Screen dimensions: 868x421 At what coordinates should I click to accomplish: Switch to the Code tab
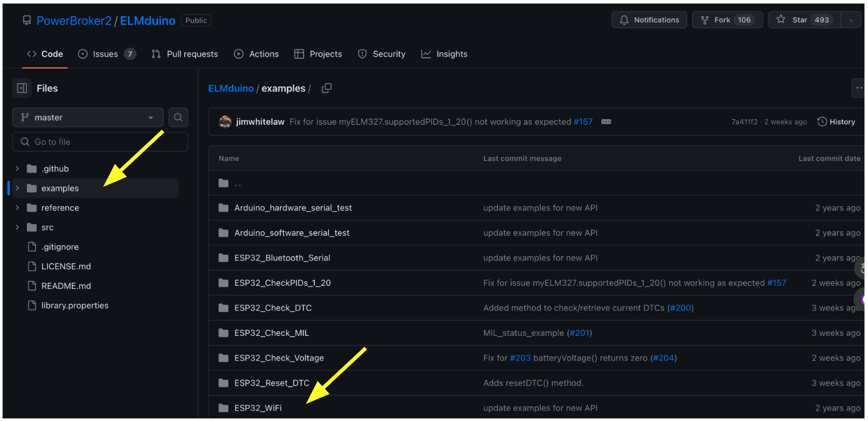45,54
